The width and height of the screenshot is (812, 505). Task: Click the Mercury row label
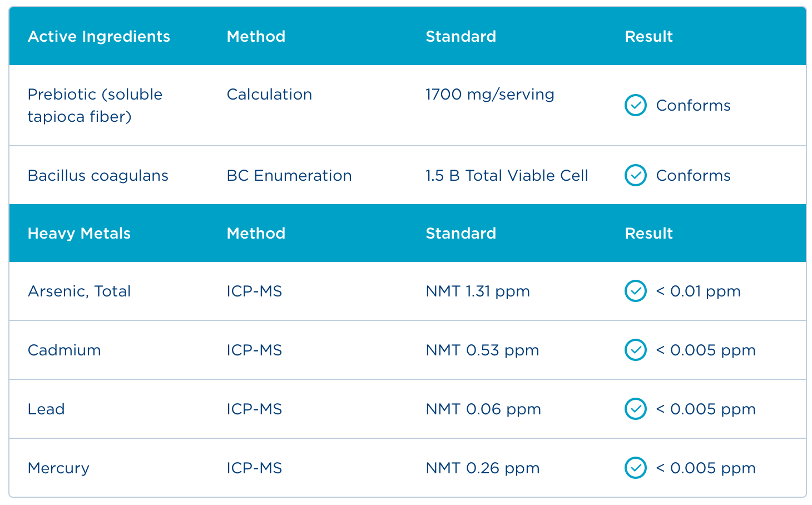[x=58, y=468]
